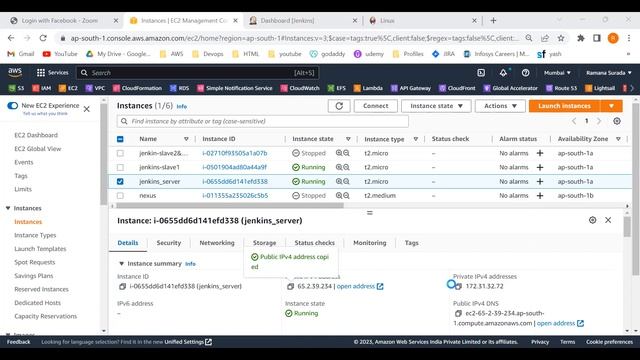
Task: Switch to Dashboard [Jenkins] browser tab
Action: (302, 20)
